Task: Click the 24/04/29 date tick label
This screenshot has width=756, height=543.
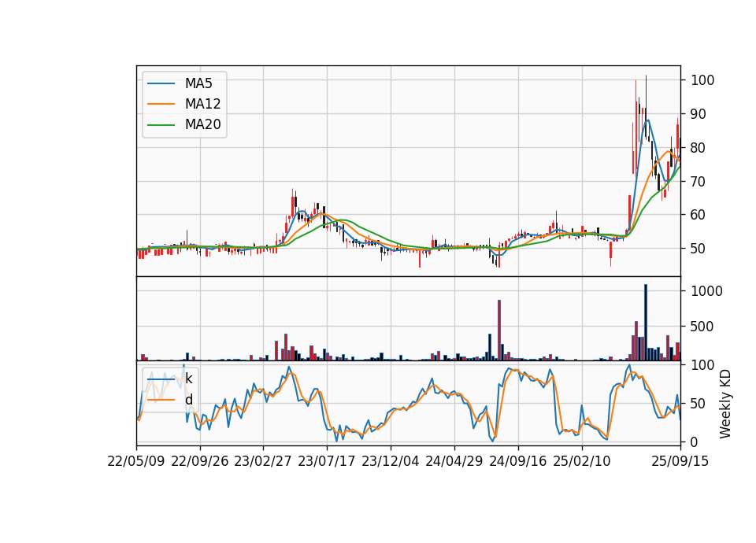Action: pos(454,461)
